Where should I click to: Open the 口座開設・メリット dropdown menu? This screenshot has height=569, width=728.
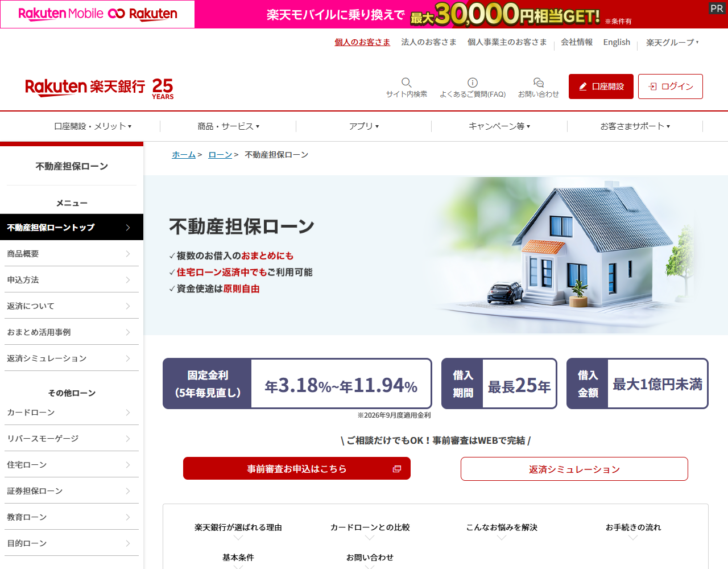tap(92, 126)
